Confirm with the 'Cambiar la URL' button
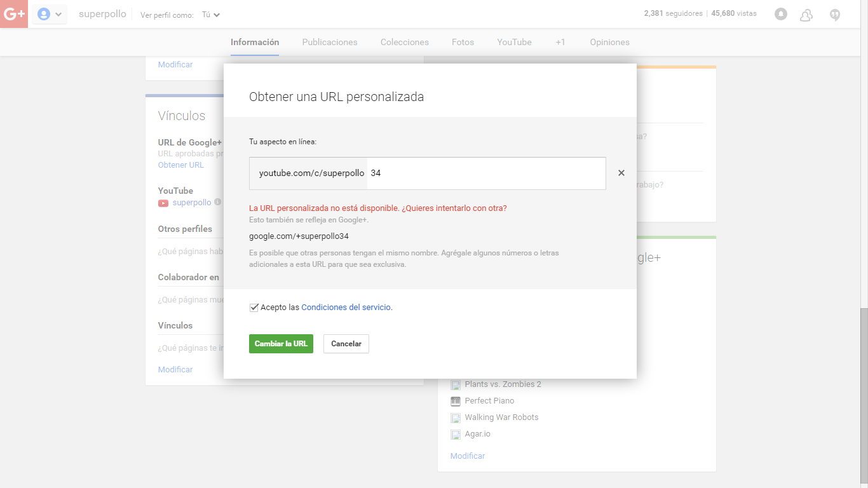 281,344
